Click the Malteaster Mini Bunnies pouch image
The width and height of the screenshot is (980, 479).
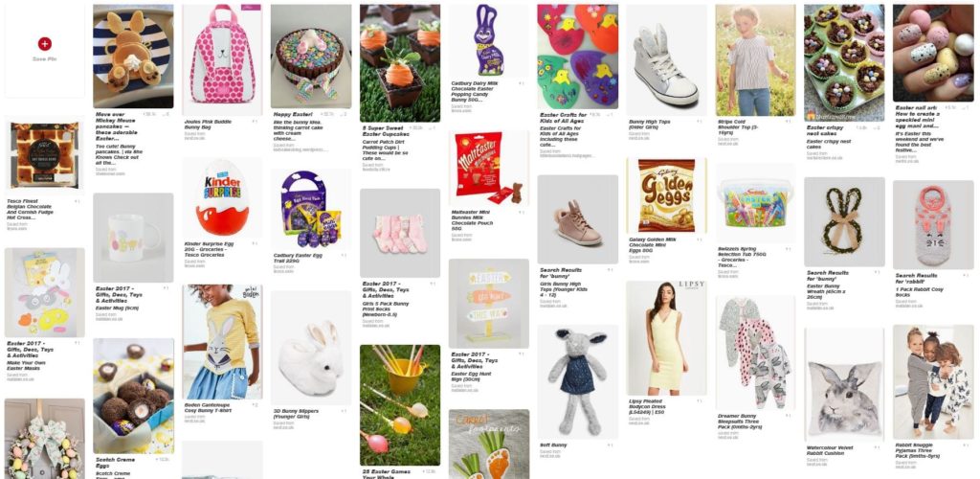(488, 169)
